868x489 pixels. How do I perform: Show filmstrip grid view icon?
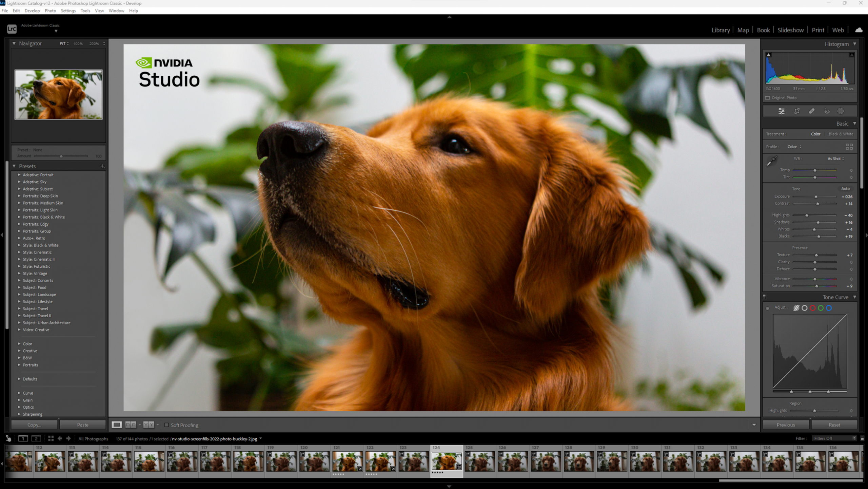click(x=51, y=438)
